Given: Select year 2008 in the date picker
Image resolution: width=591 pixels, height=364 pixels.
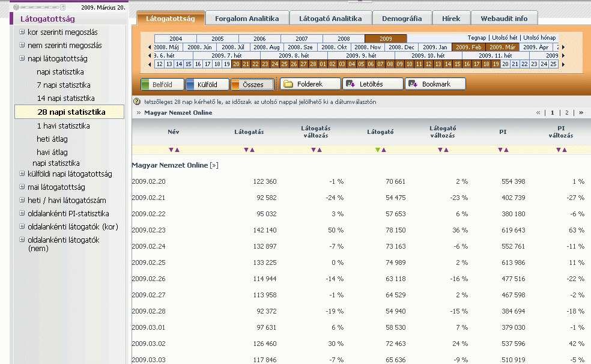Looking at the screenshot, I should 344,38.
